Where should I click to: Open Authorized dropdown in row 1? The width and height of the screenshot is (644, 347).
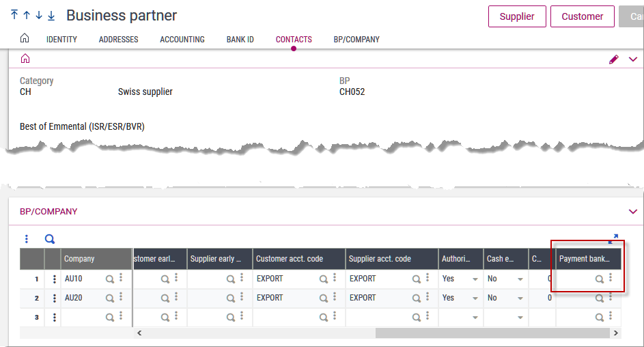475,279
